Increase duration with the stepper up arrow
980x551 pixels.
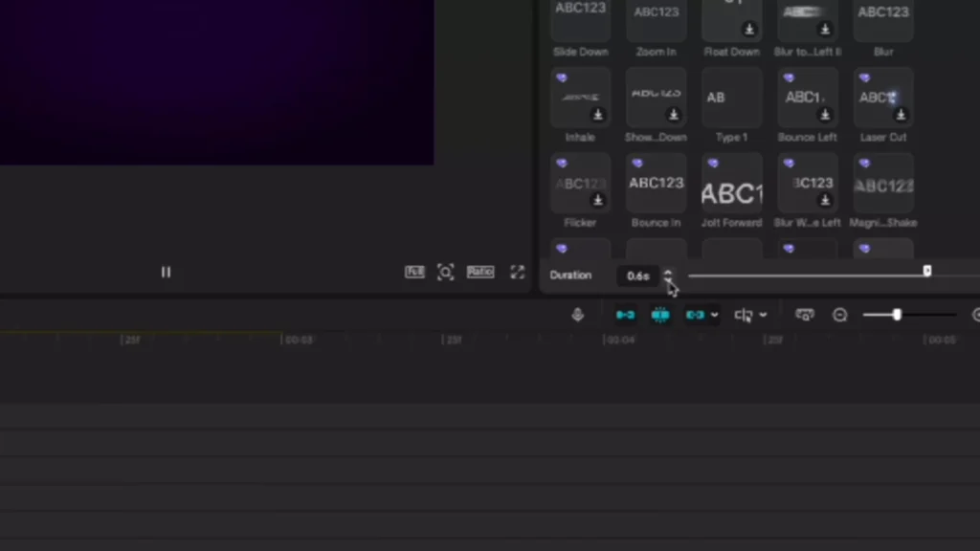(668, 271)
